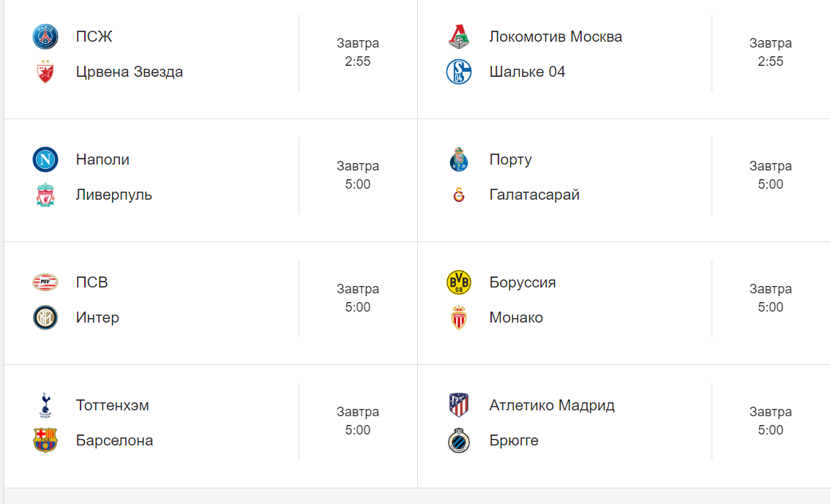830x504 pixels.
Task: Open the ПСВ team link
Action: tap(91, 282)
